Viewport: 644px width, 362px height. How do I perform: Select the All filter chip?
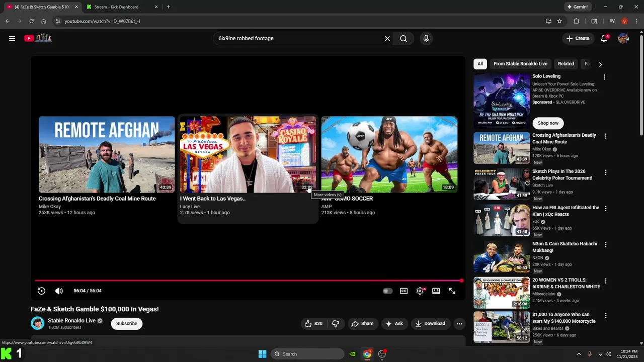480,64
